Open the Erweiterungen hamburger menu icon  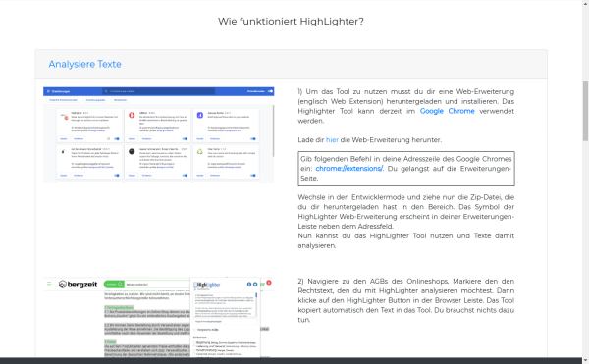coord(48,91)
